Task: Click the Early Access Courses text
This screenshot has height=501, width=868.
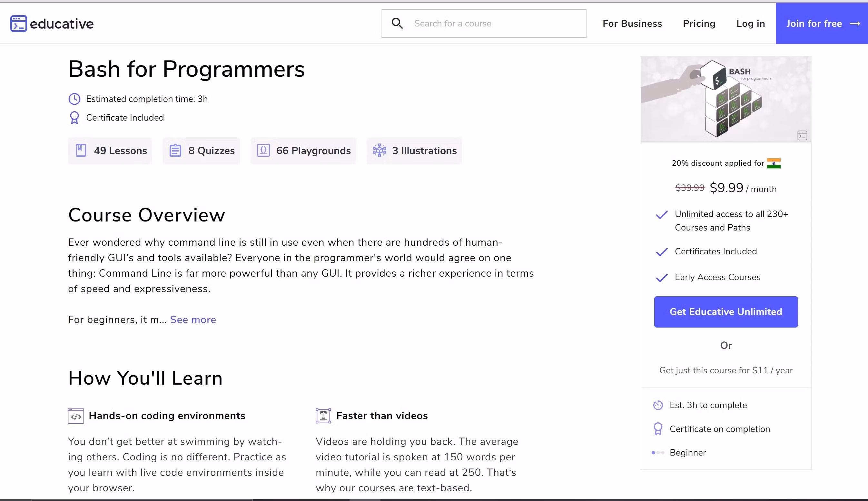Action: 717,277
